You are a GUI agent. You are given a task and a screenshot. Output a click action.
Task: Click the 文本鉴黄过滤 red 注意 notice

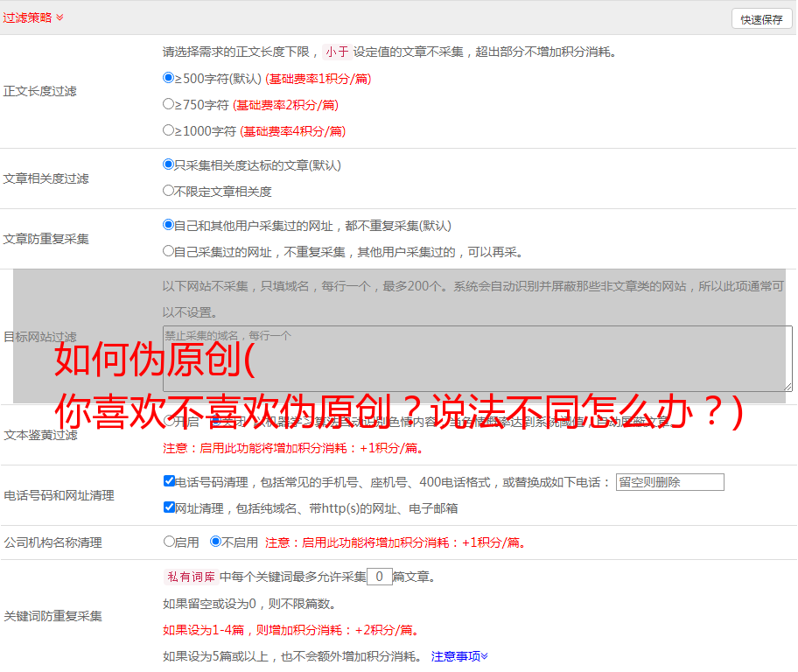click(294, 448)
